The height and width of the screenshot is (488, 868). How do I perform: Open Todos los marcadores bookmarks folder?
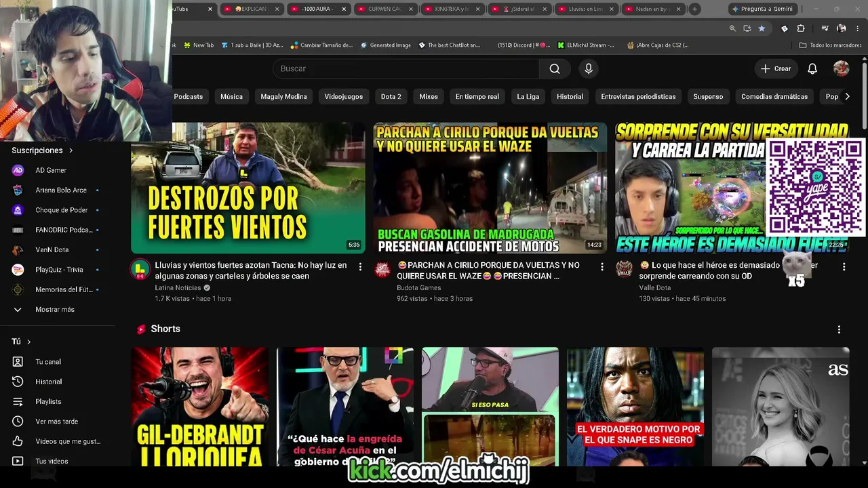pos(830,45)
